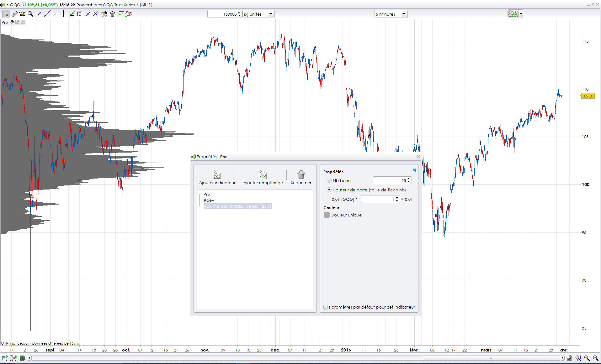Screen dimensions: 601x364
Task: Select the text annotation tool
Action: click(80, 14)
